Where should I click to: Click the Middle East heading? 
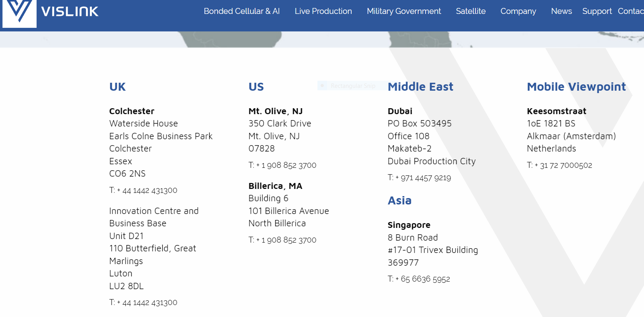[x=420, y=87]
